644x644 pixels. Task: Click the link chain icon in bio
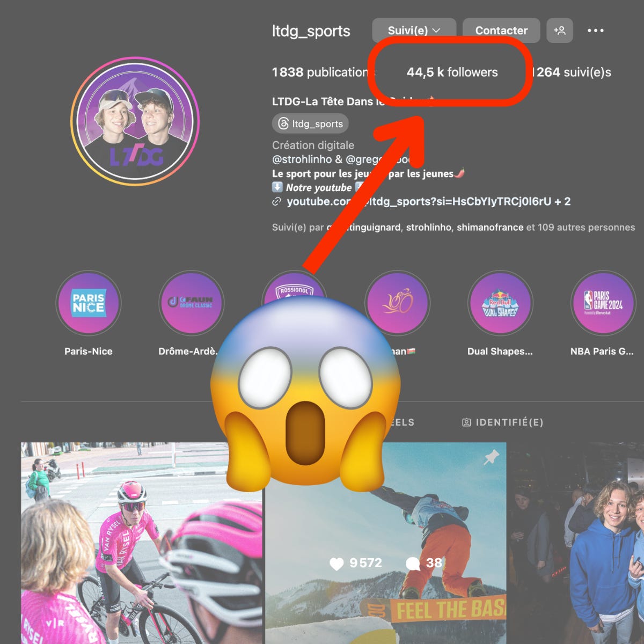(x=277, y=202)
